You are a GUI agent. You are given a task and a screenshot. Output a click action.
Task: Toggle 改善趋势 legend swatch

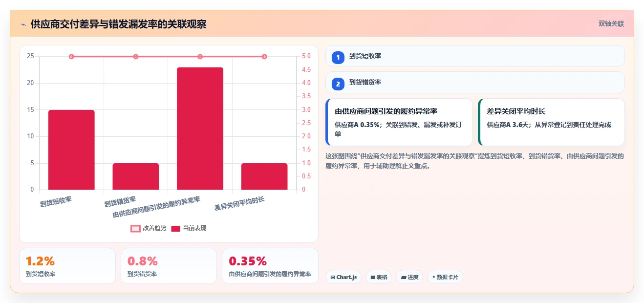[x=135, y=228]
